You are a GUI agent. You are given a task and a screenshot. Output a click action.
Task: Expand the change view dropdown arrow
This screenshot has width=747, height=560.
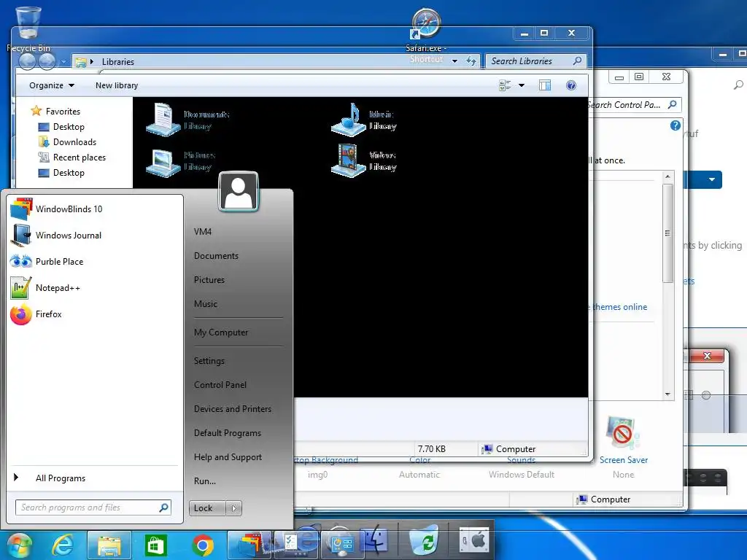pos(521,85)
